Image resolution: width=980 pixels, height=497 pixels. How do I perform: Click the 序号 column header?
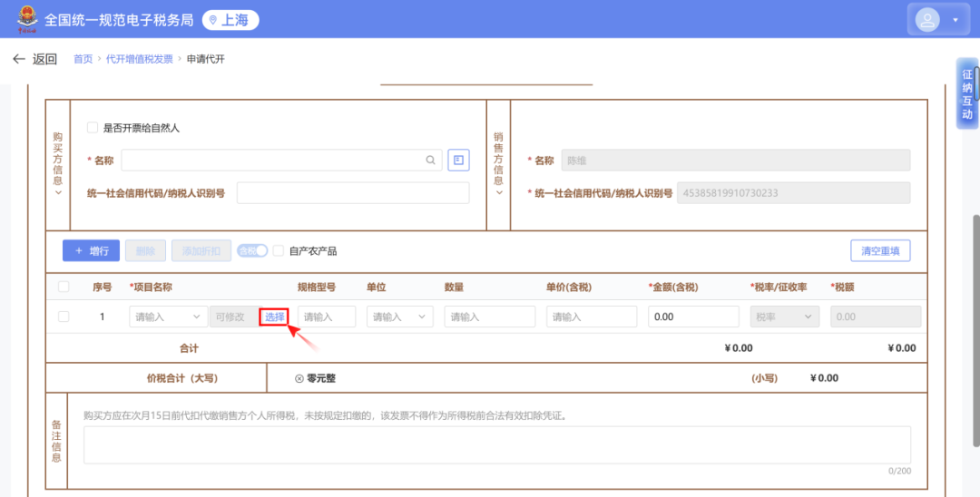point(102,287)
